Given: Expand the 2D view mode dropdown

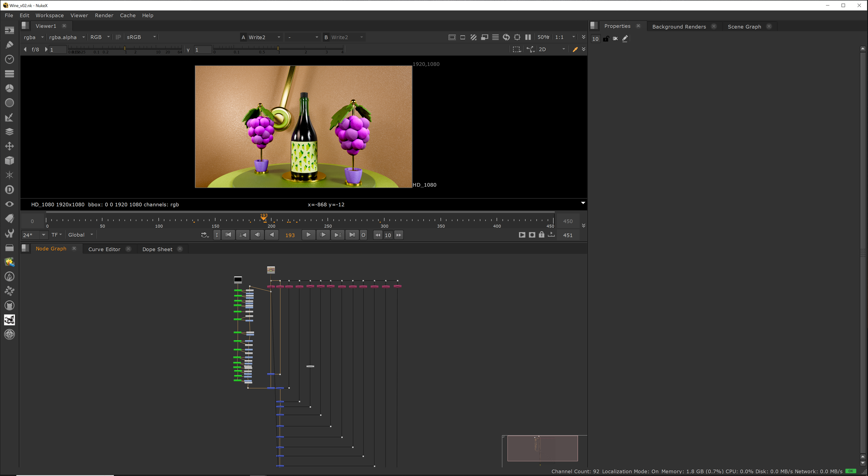Looking at the screenshot, I should tap(552, 49).
